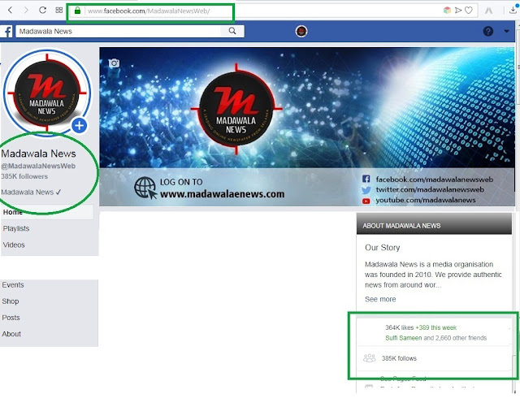Click the 364K likes text

tap(399, 327)
